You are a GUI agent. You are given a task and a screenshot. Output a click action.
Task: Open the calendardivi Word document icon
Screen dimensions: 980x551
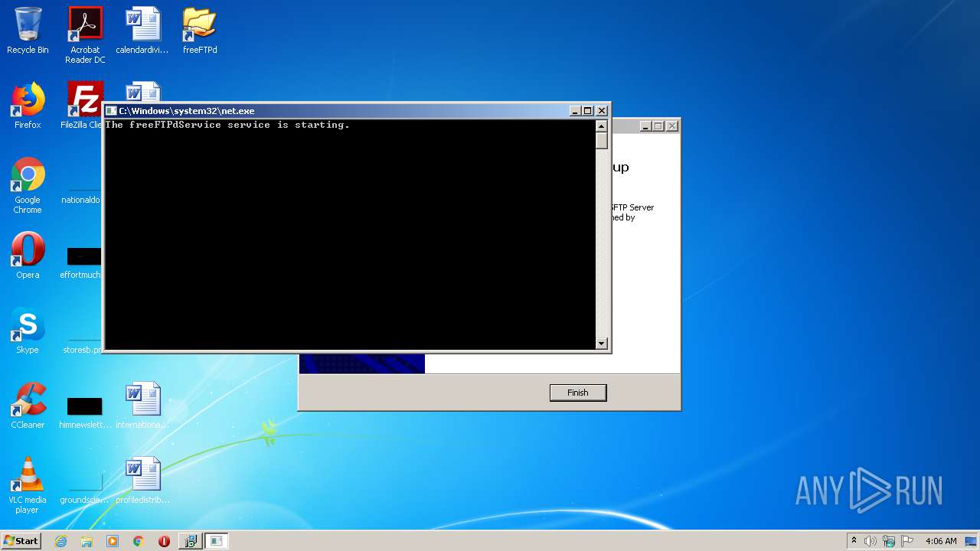[142, 31]
